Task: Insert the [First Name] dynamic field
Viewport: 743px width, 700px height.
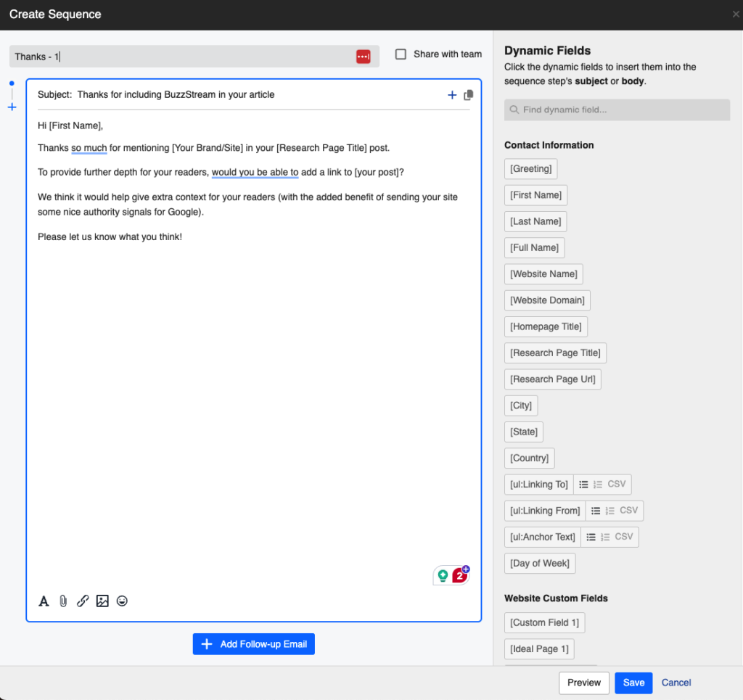Action: pos(535,194)
